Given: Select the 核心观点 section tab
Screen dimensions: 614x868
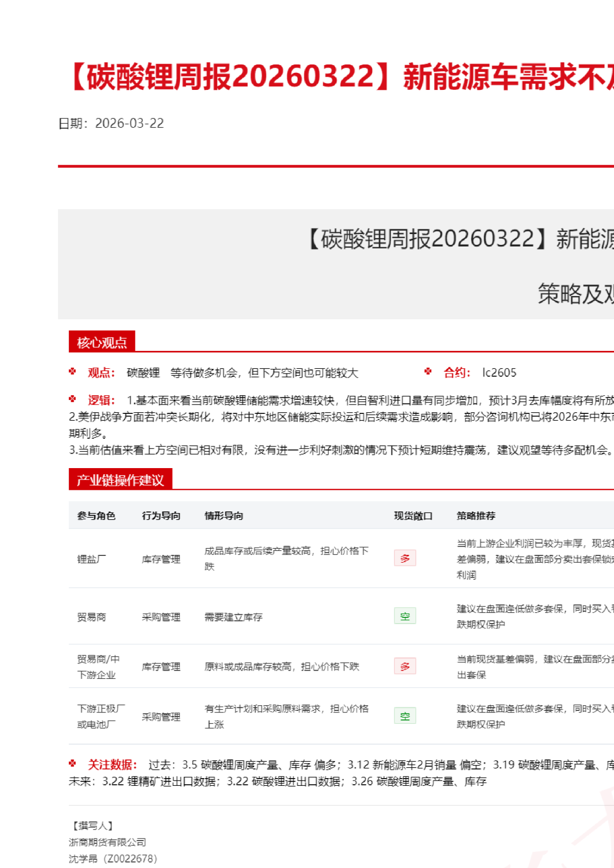Looking at the screenshot, I should (102, 342).
